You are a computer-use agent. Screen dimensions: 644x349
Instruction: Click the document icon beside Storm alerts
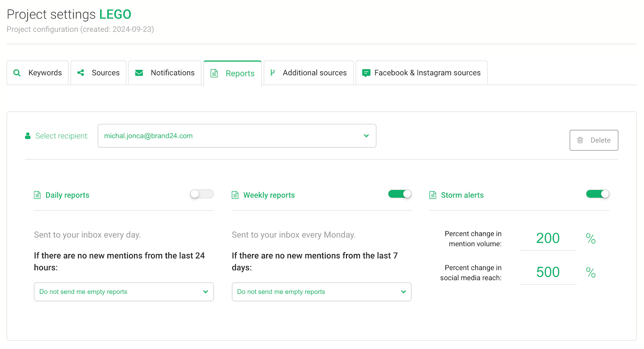433,195
